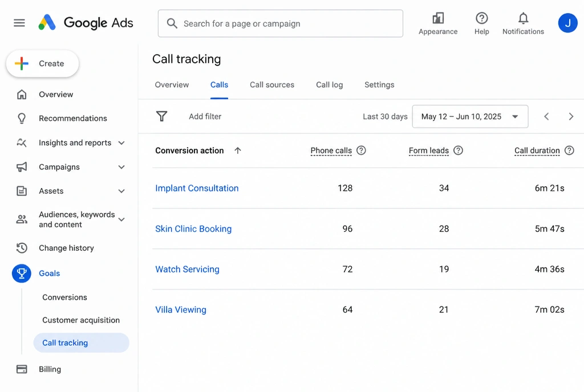Select the Calls tab
Screen dimensions: 584x392
click(219, 85)
